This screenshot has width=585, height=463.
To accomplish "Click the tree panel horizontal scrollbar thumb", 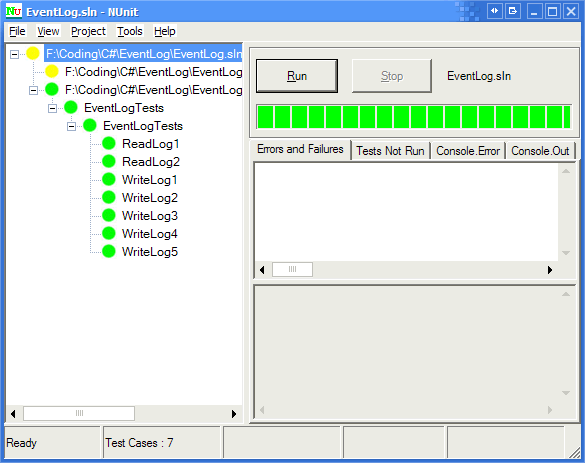I will coord(79,413).
